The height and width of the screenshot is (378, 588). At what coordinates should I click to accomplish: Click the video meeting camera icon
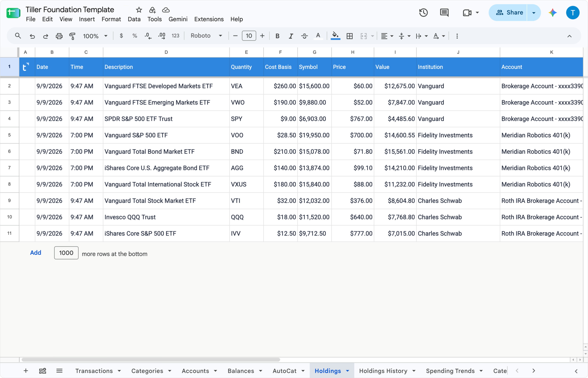click(467, 13)
